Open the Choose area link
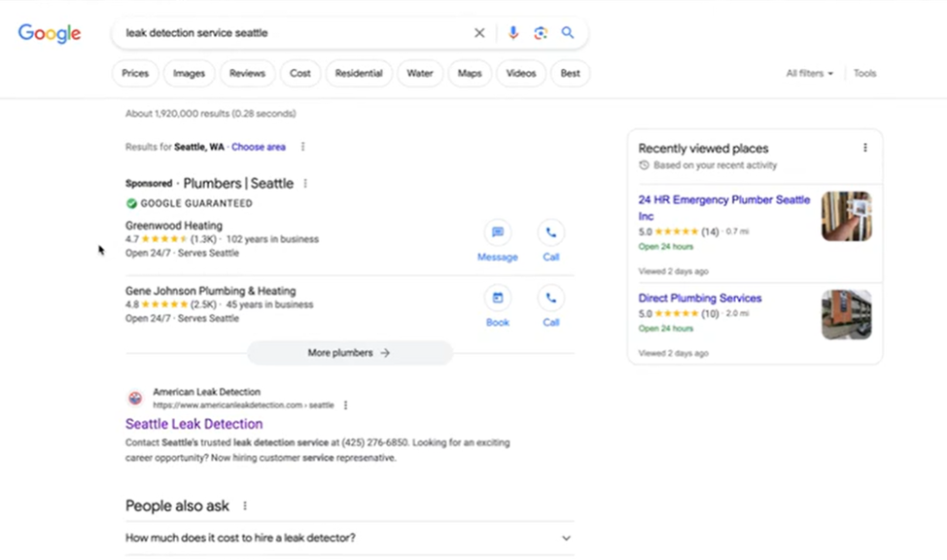 click(259, 147)
